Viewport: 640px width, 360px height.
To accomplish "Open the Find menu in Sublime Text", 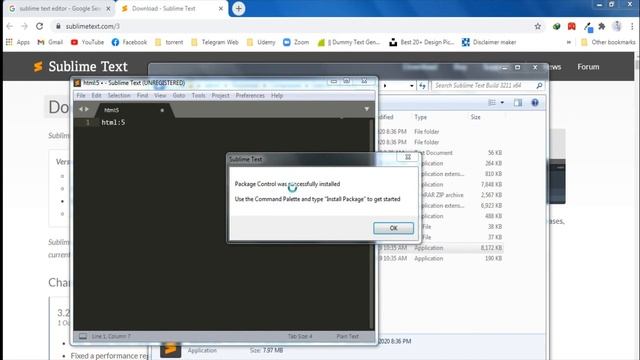I will click(x=142, y=96).
